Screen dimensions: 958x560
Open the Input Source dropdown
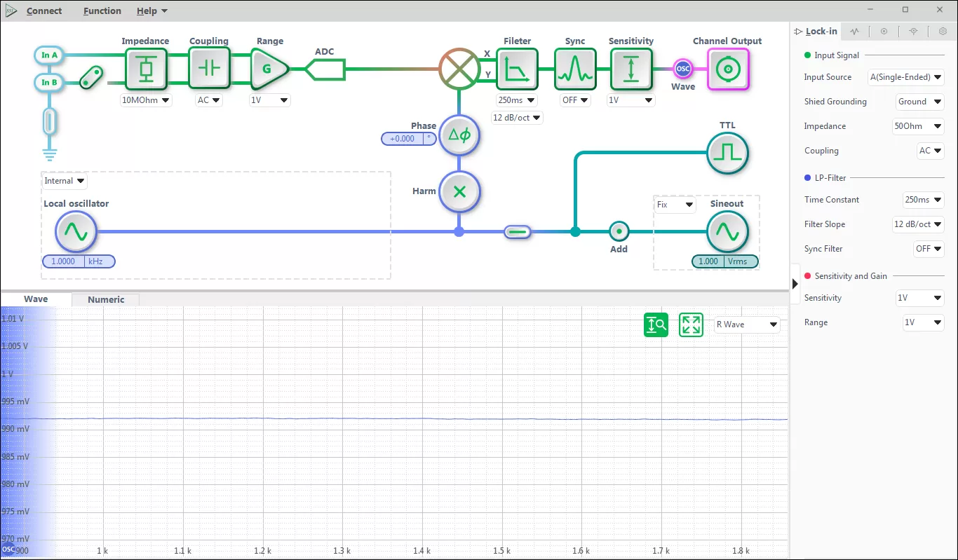pyautogui.click(x=906, y=77)
